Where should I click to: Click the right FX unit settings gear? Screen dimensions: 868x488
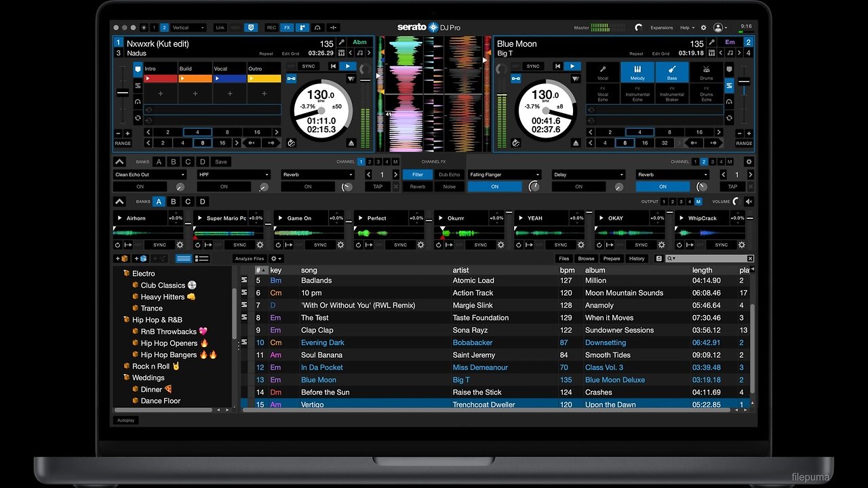(749, 162)
